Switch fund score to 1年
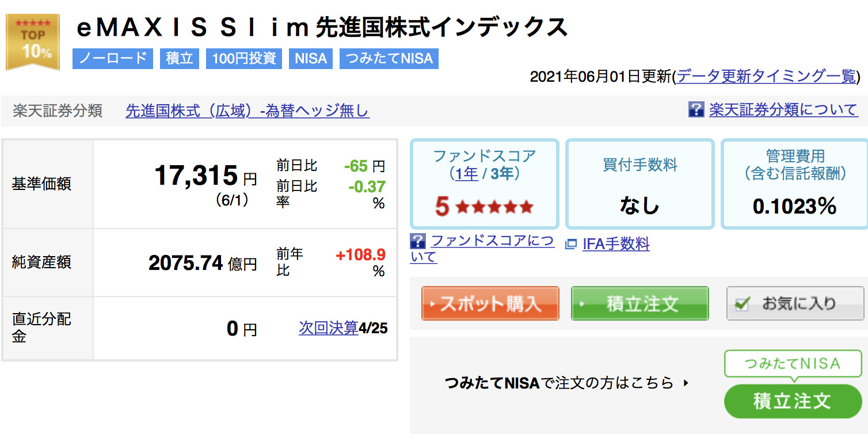Screen dimensions: 868x434 point(467,174)
